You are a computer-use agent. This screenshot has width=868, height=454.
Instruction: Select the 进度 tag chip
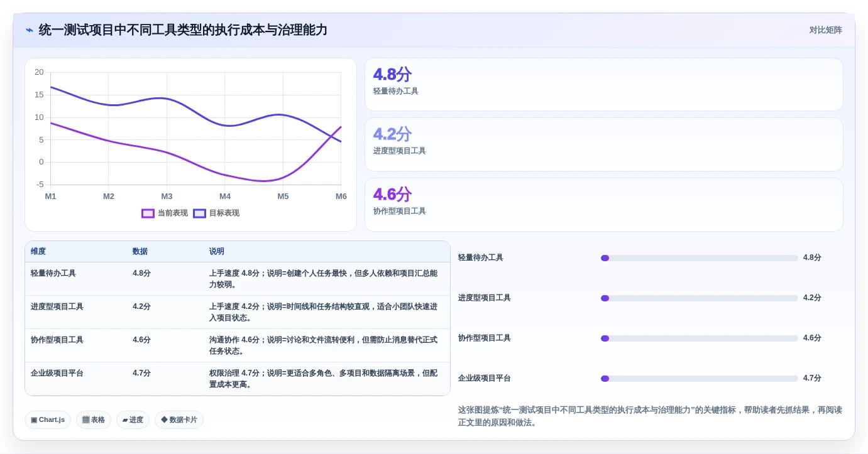tap(133, 419)
